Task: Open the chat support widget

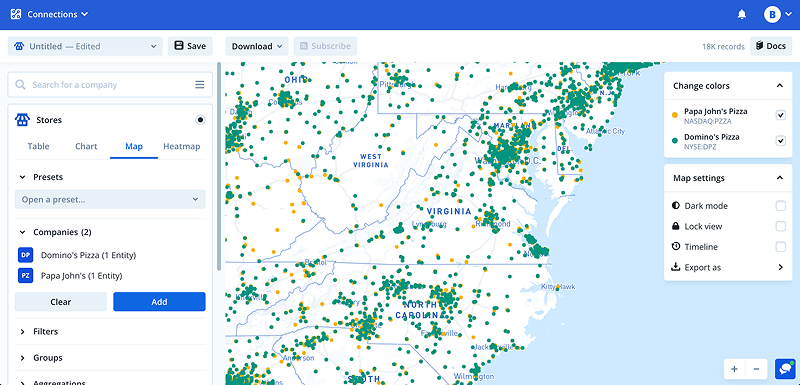Action: (784, 369)
